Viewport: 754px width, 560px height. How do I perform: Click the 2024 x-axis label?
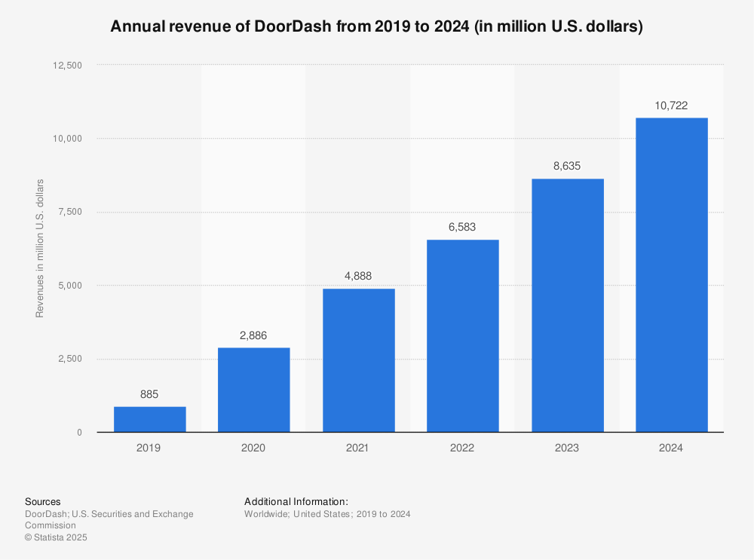[x=671, y=448]
